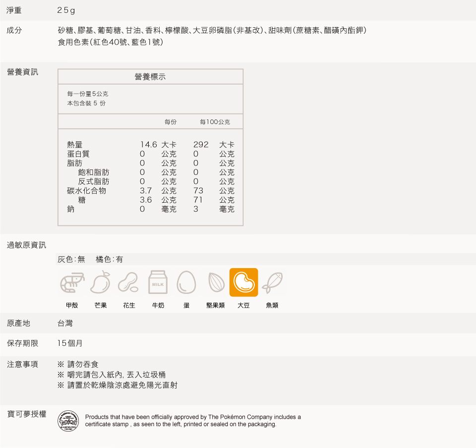The height and width of the screenshot is (448, 476).
Task: Click the 碳水化合物 row label
Action: 86,190
